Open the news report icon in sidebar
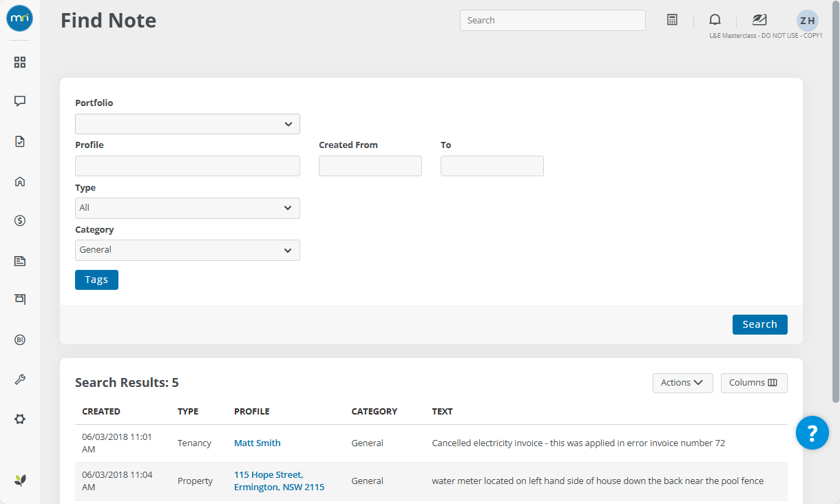This screenshot has height=504, width=840. click(x=20, y=261)
